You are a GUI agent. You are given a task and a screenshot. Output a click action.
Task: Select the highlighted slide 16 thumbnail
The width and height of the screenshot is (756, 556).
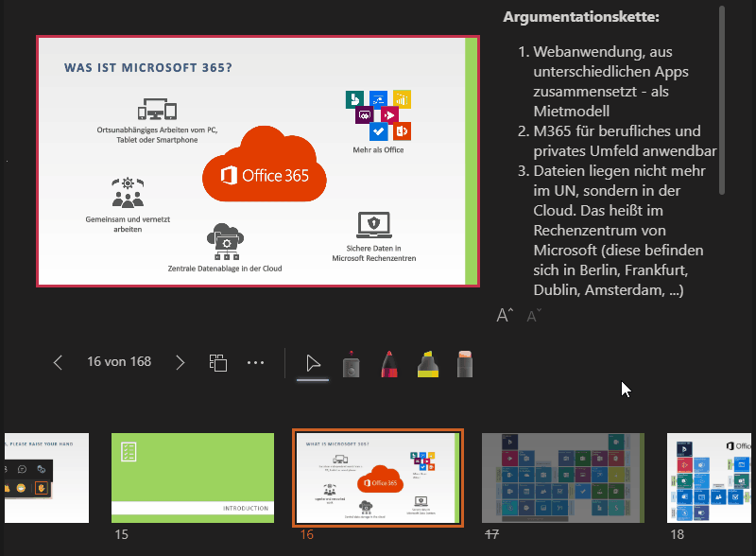[378, 478]
